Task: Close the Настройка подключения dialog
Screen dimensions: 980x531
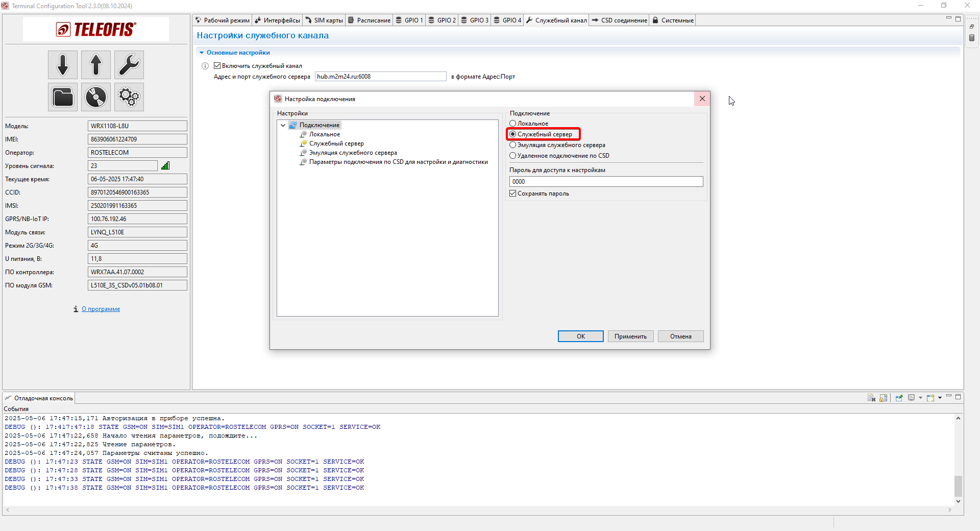Action: click(702, 99)
